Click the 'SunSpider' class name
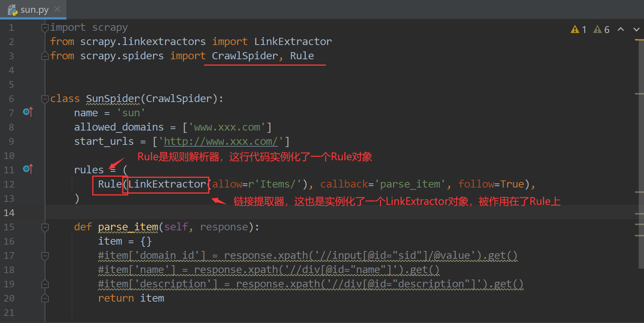This screenshot has width=644, height=323. [x=113, y=99]
